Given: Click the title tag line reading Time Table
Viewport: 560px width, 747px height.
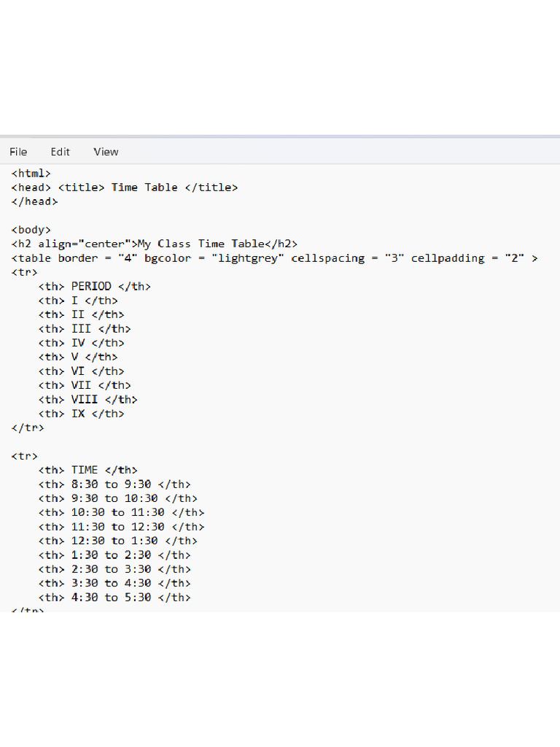Looking at the screenshot, I should click(x=124, y=187).
